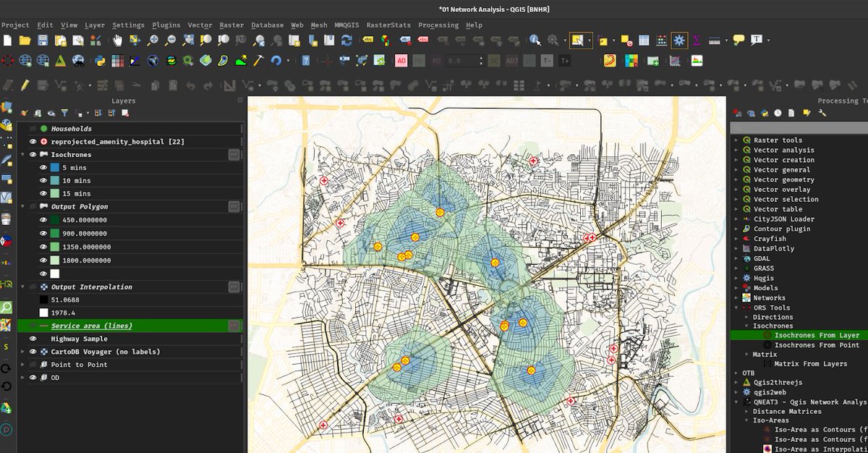This screenshot has height=453, width=868.
Task: Select the Pan Map tool
Action: [x=117, y=40]
